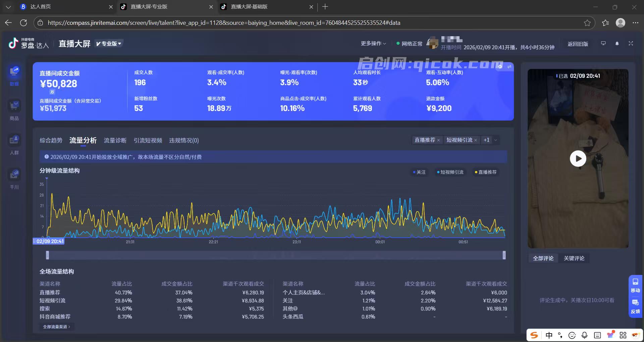The image size is (644, 342).
Task: Enter fullscreen with the expand icon
Action: pos(631,44)
